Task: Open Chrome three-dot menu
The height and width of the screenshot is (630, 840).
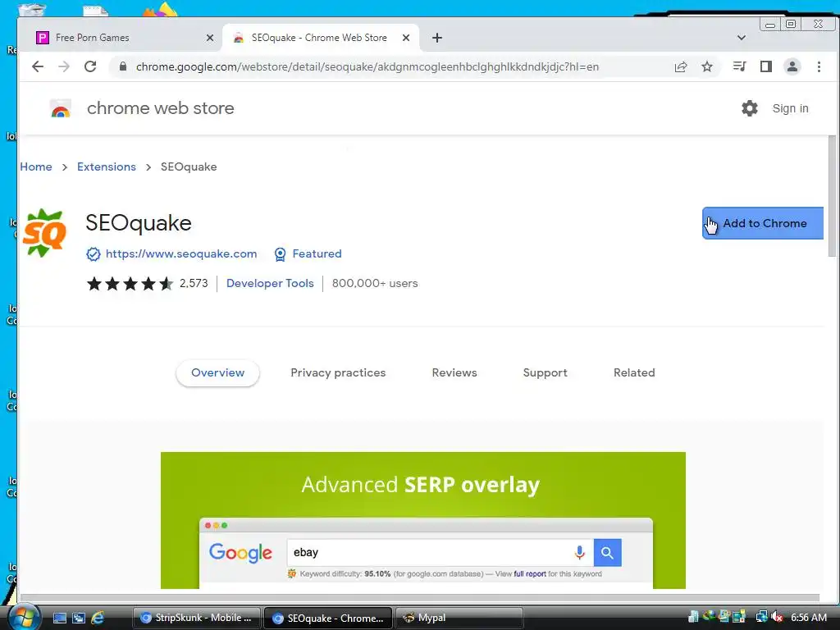Action: pyautogui.click(x=819, y=66)
